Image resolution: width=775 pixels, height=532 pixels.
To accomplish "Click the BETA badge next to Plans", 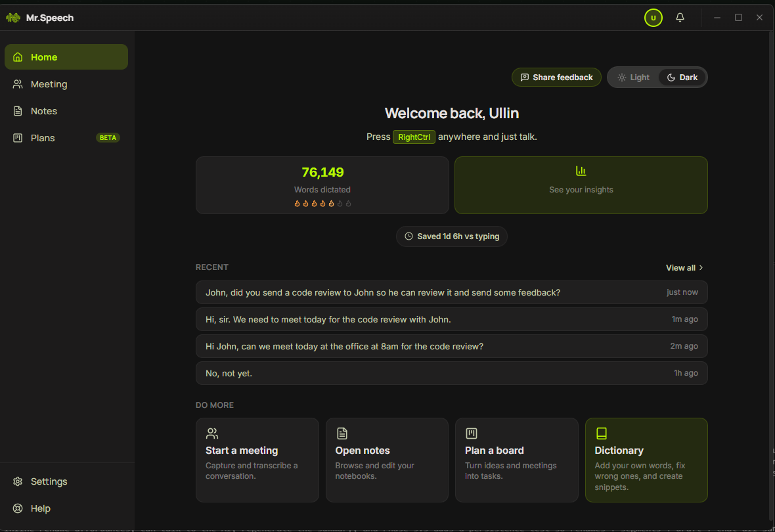I will coord(108,138).
